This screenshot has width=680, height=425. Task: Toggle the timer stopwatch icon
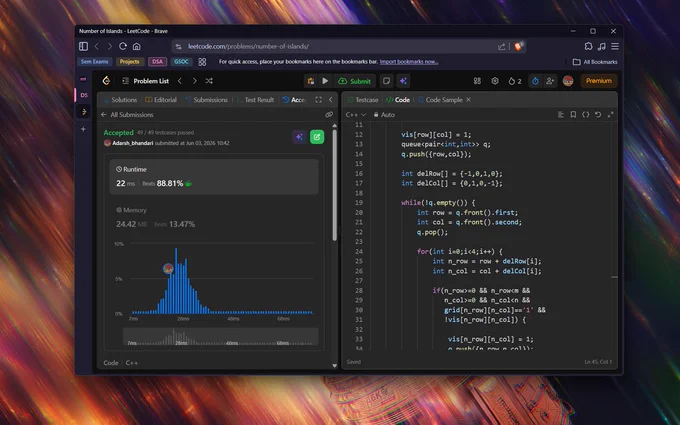coord(535,81)
